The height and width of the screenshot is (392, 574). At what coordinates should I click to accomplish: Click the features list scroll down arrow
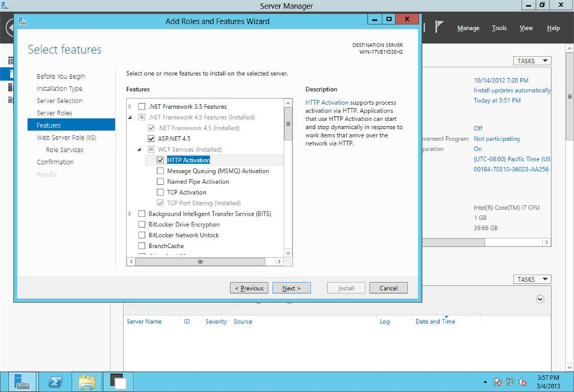[288, 253]
